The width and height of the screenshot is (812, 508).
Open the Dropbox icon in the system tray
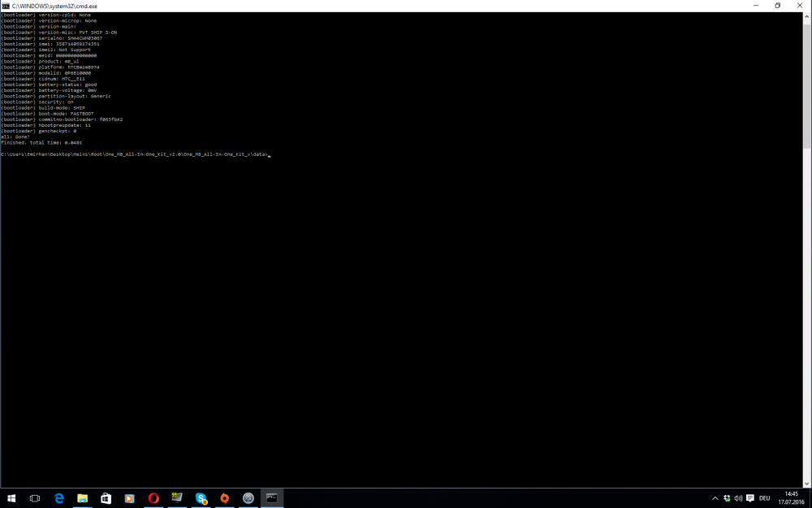pyautogui.click(x=726, y=498)
